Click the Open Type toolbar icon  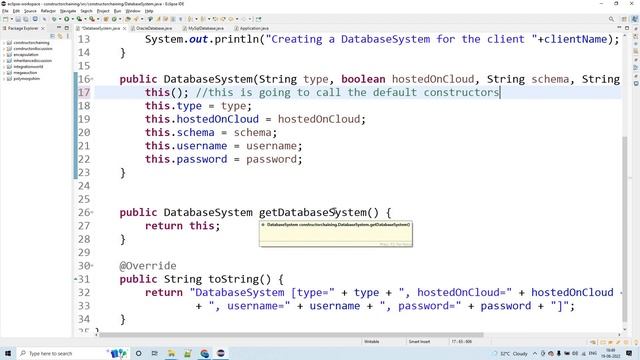(x=128, y=19)
